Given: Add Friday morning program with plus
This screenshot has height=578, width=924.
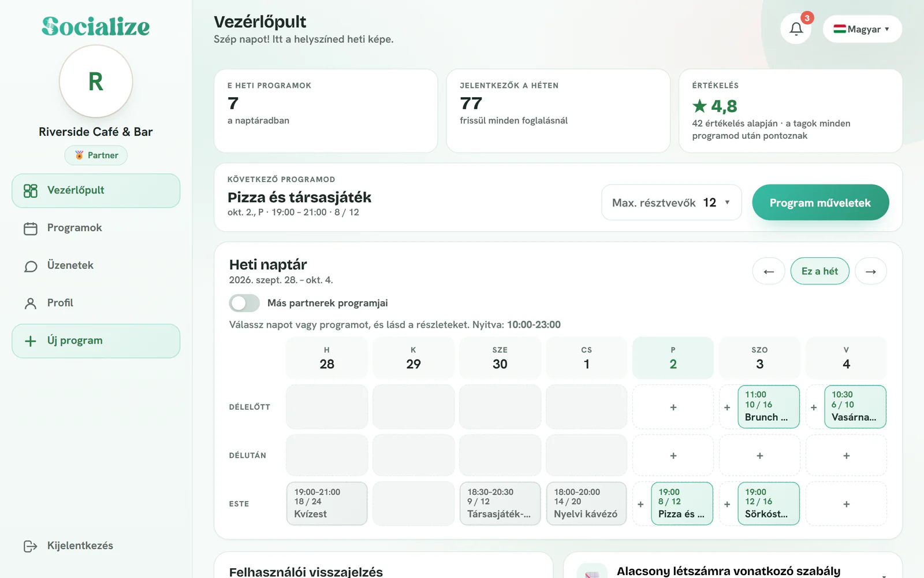Looking at the screenshot, I should point(673,407).
